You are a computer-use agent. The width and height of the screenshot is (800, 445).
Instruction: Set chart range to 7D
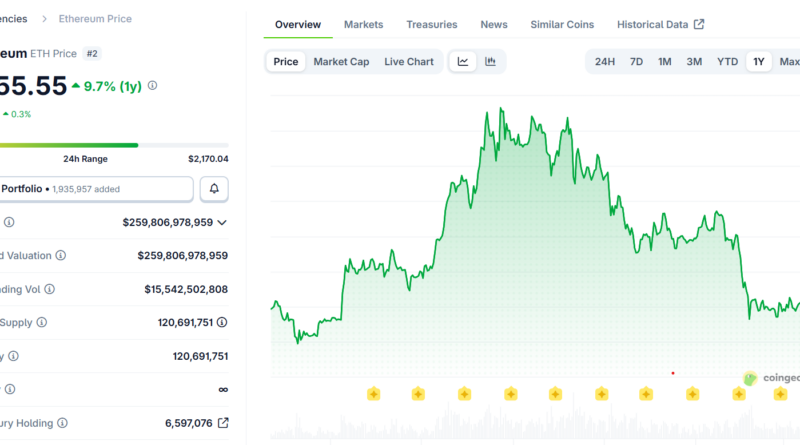[x=636, y=62]
